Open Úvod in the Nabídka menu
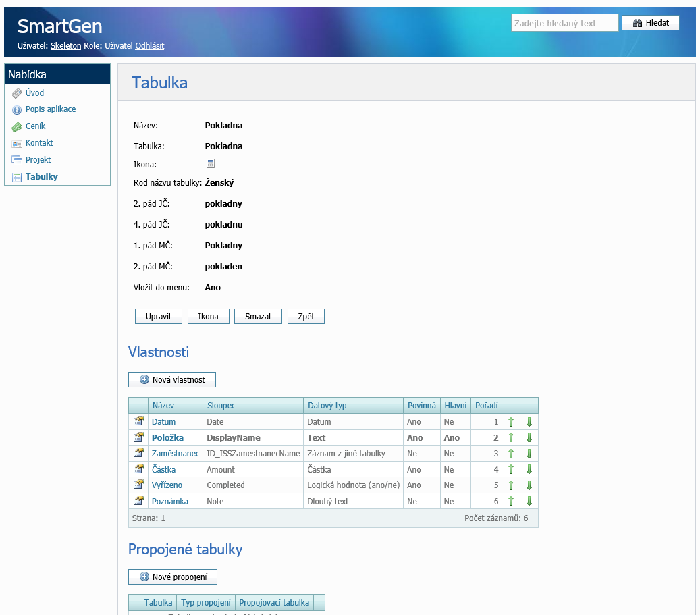 click(34, 92)
